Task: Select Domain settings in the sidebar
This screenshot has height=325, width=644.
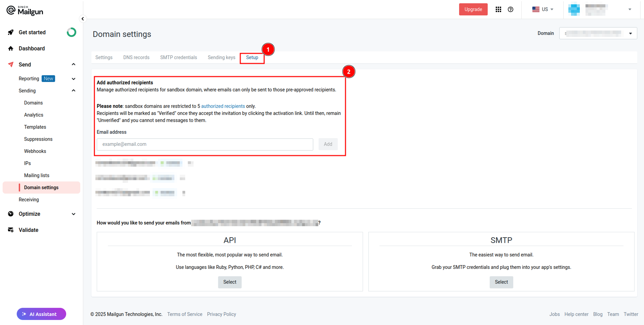Action: pyautogui.click(x=41, y=188)
